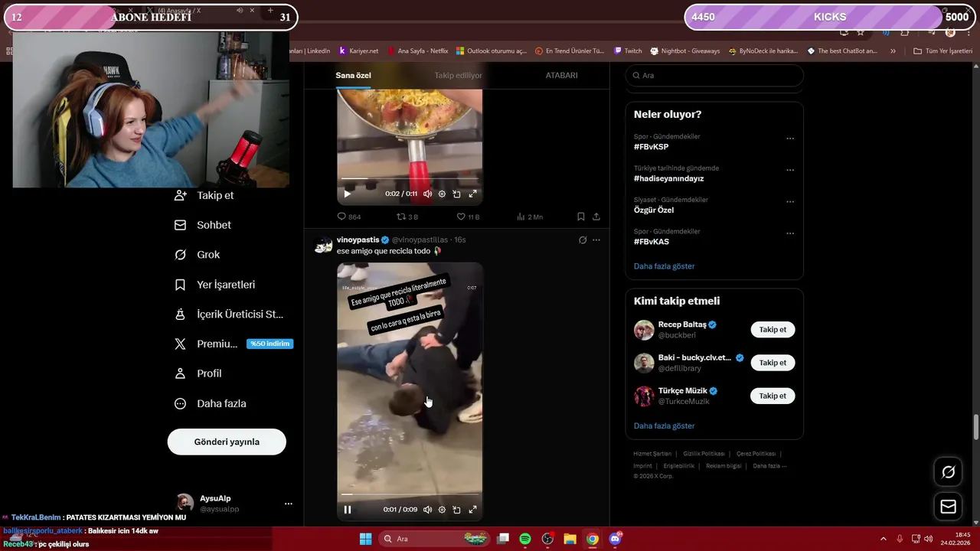The image size is (980, 551).
Task: Enter fullscreen on cooking video
Action: [472, 194]
